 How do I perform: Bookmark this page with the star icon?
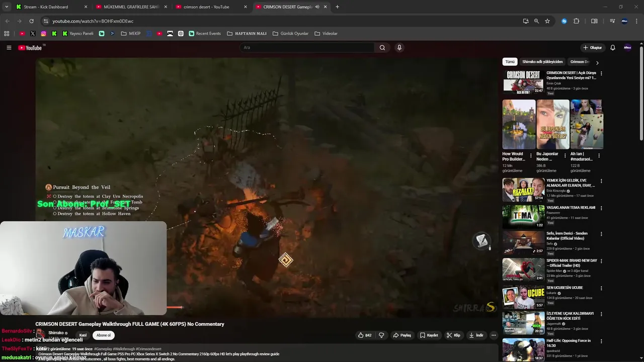point(547,21)
